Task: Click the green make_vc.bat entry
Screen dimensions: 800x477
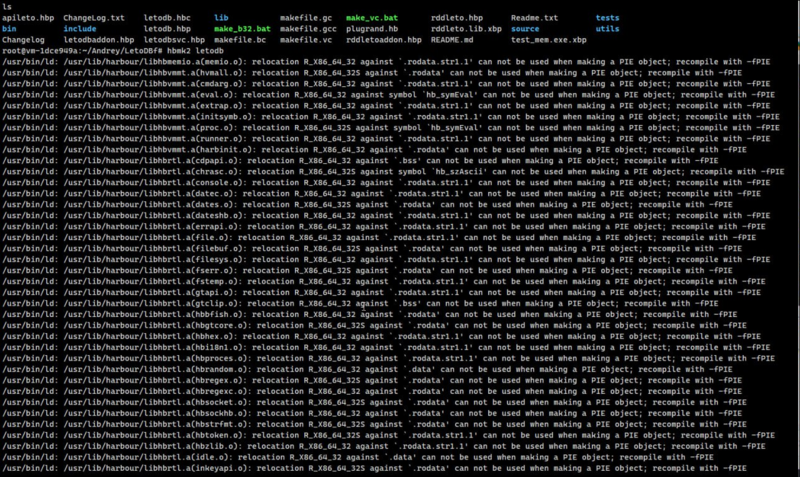Action: click(x=371, y=18)
